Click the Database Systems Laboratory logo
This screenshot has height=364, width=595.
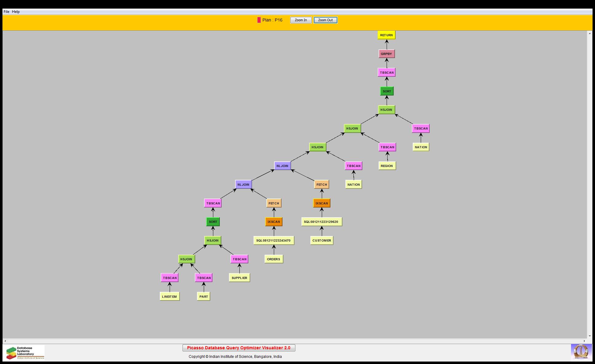coord(25,353)
